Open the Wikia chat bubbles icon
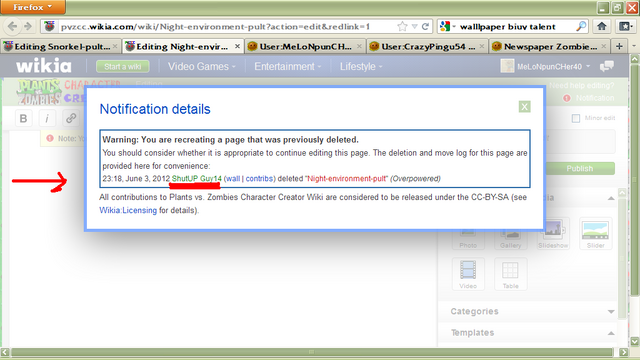Image resolution: width=640 pixels, height=360 pixels. 607,67
